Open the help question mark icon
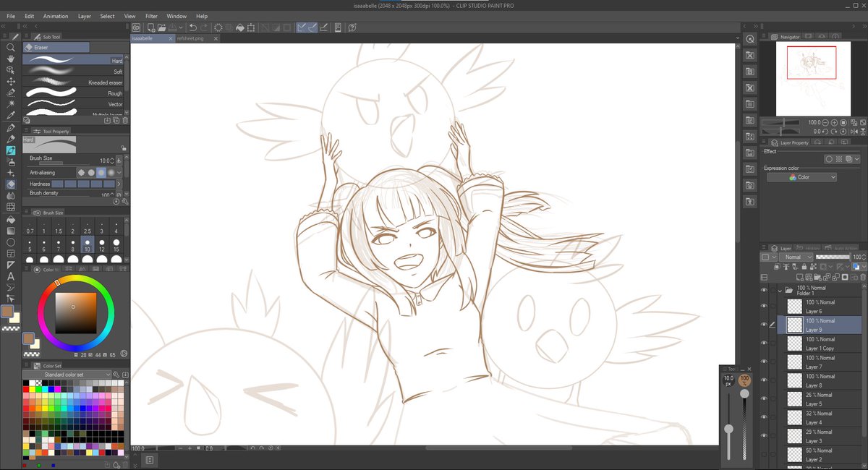The image size is (868, 470). point(352,28)
